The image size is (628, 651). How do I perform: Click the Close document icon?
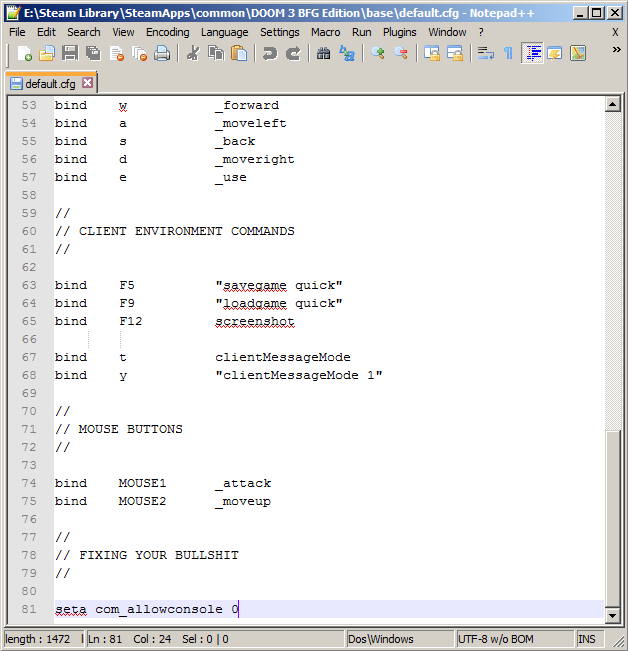(x=117, y=54)
